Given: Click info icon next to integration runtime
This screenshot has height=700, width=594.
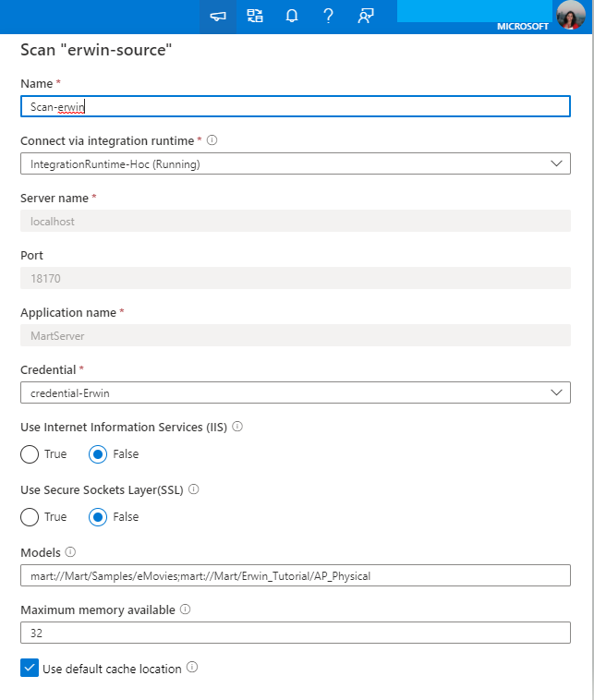Looking at the screenshot, I should click(x=212, y=140).
